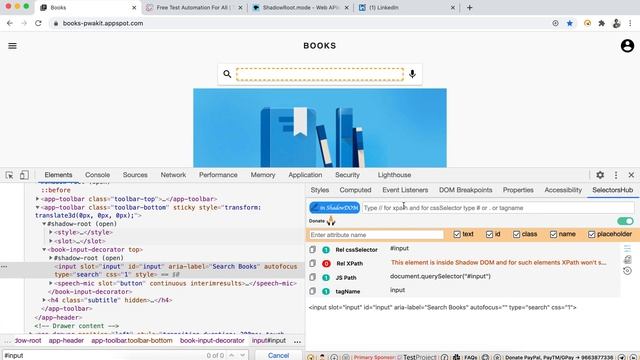Switch to the Console tab
Viewport: 640px width, 360px height.
(x=97, y=175)
